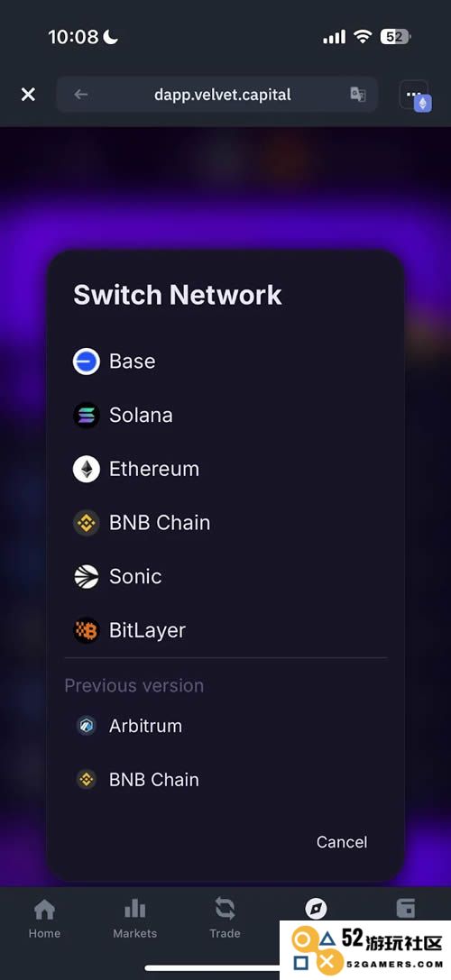Open the Home tab
The height and width of the screenshot is (980, 451).
(x=44, y=919)
